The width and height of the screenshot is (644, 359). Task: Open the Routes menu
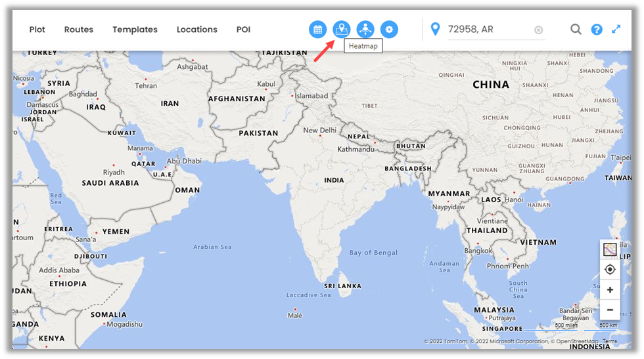click(x=78, y=30)
